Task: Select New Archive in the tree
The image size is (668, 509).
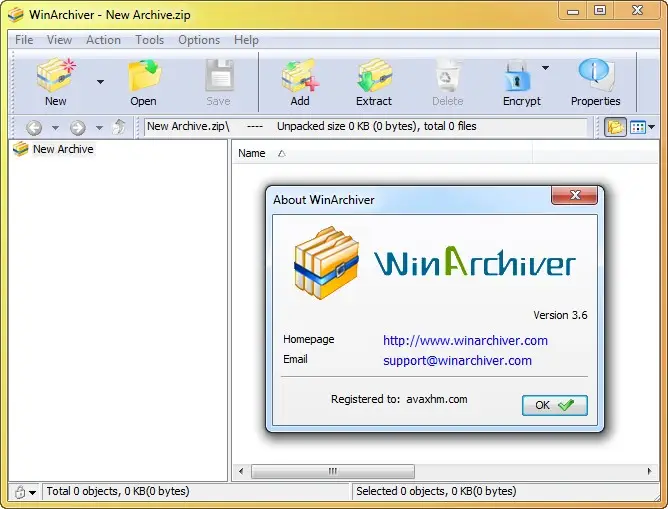Action: 63,149
